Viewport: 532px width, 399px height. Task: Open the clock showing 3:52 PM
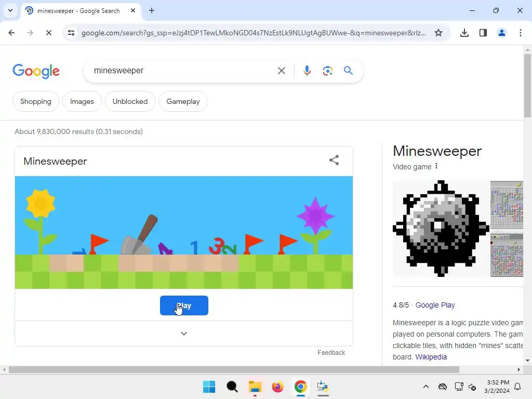tap(497, 387)
